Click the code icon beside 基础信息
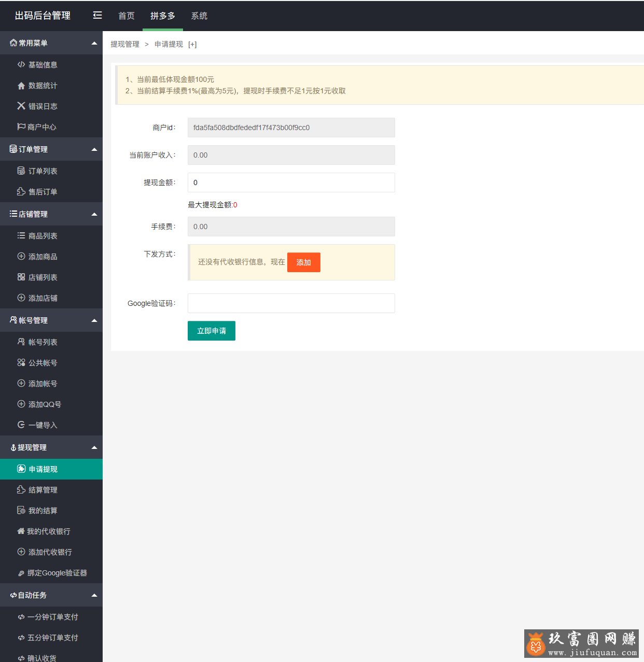 tap(21, 64)
